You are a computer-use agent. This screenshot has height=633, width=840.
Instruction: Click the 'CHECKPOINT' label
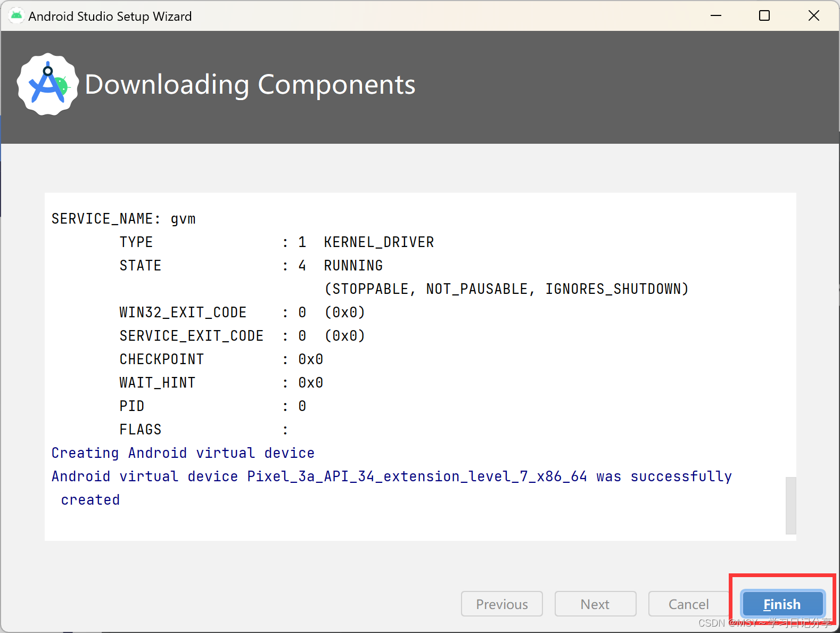162,359
